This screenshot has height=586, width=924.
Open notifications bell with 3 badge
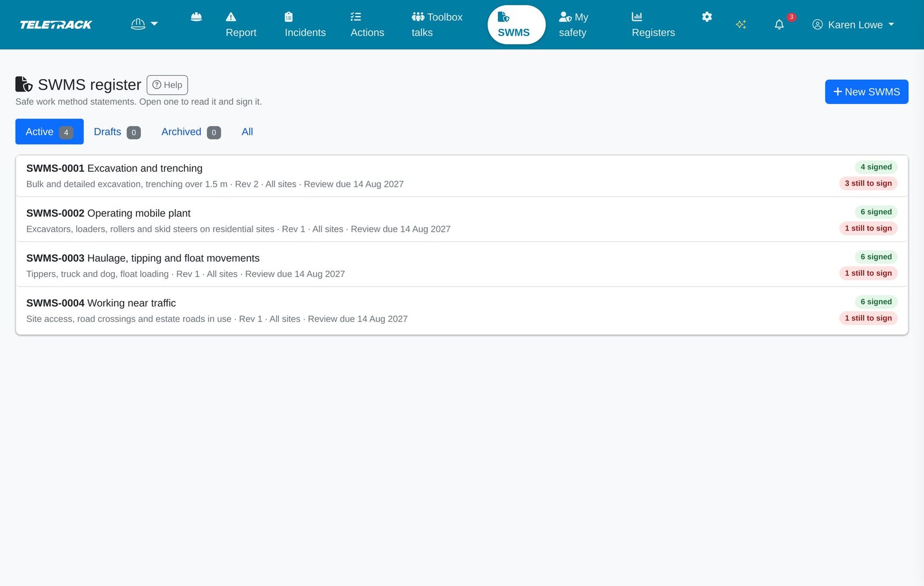[x=780, y=24]
